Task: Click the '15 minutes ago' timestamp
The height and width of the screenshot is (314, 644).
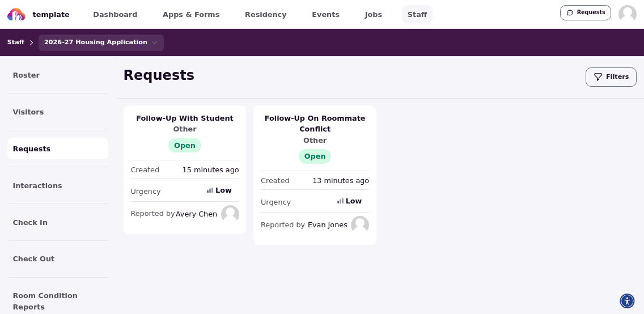Action: pos(210,170)
